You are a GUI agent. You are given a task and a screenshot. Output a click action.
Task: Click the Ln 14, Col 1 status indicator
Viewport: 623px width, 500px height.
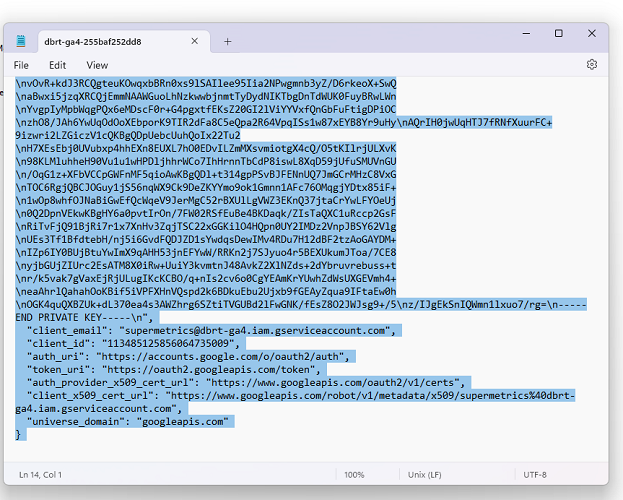pos(40,475)
